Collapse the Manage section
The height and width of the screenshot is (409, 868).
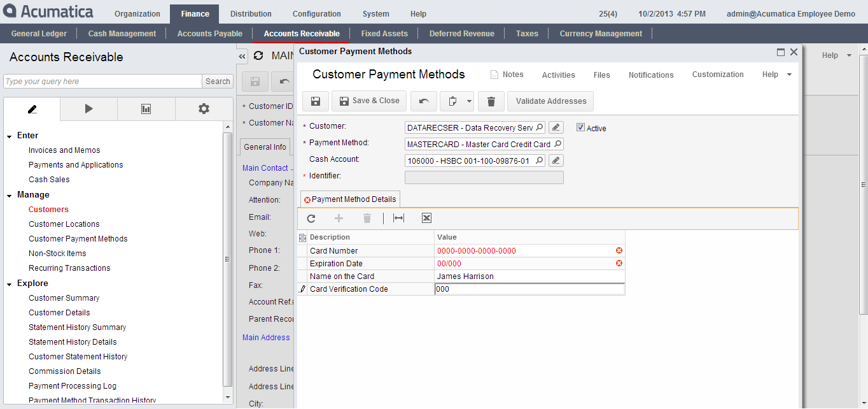[x=10, y=195]
